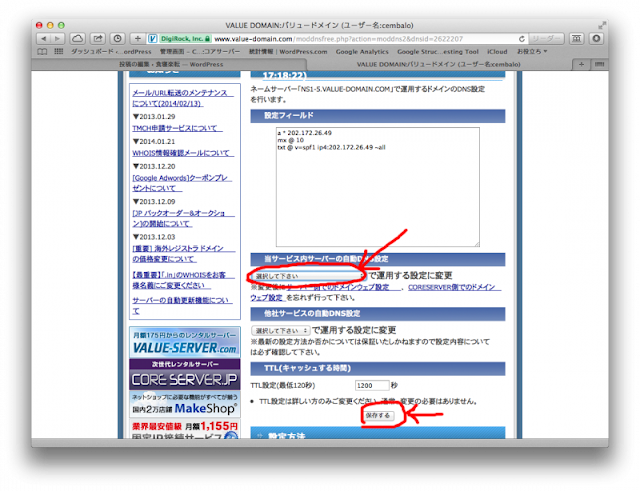Open the Google Analytics bookmark
The image size is (640, 491).
pyautogui.click(x=362, y=52)
